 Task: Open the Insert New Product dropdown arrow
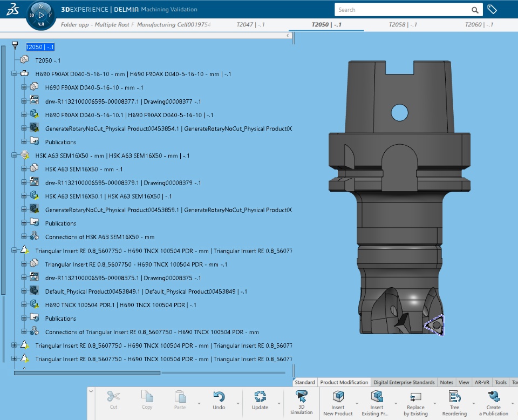coord(357,403)
